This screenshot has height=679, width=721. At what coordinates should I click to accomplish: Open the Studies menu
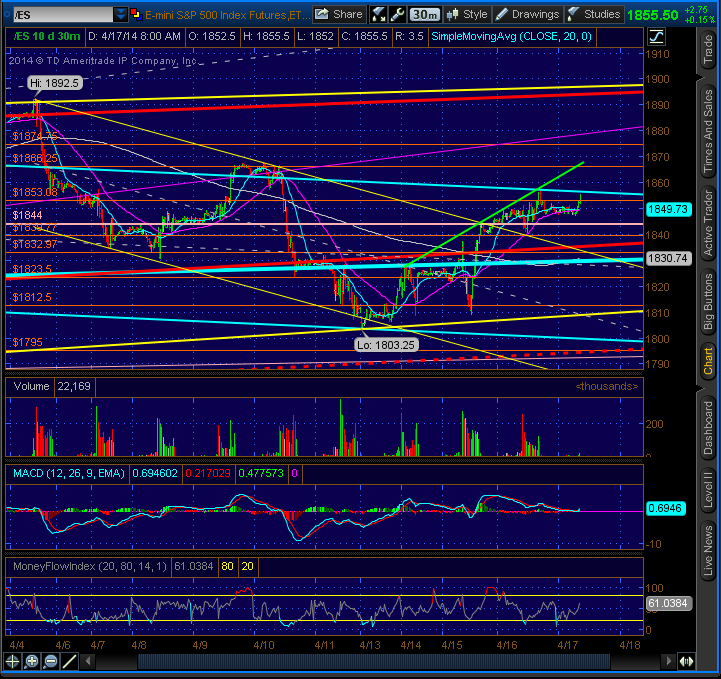594,15
